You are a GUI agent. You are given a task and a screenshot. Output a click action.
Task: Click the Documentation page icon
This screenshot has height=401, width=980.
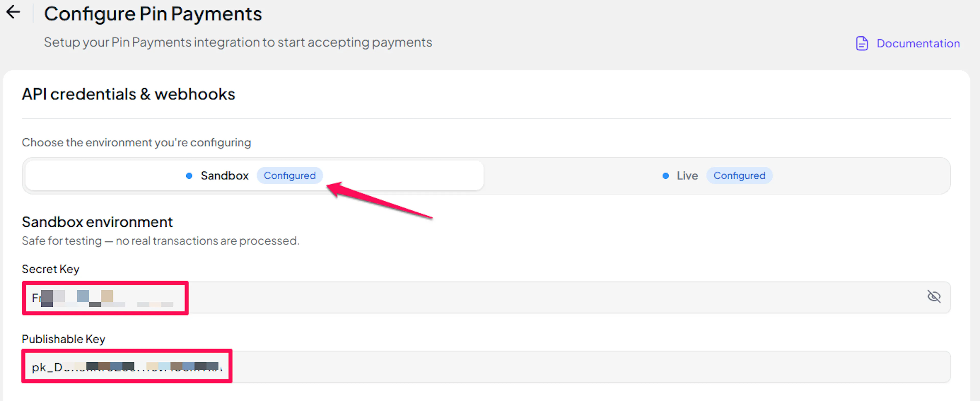(862, 43)
